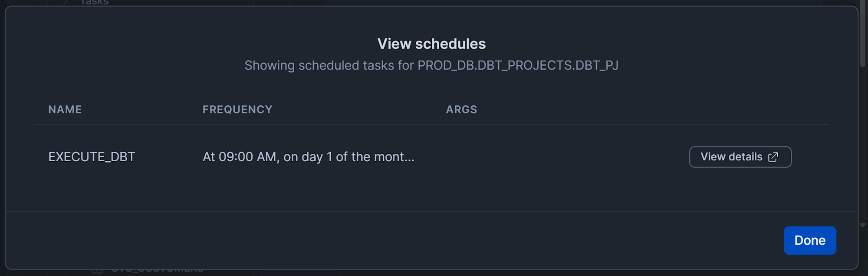This screenshot has width=868, height=276.
Task: Select the EXECUTE_DBT schedule name
Action: click(x=92, y=157)
